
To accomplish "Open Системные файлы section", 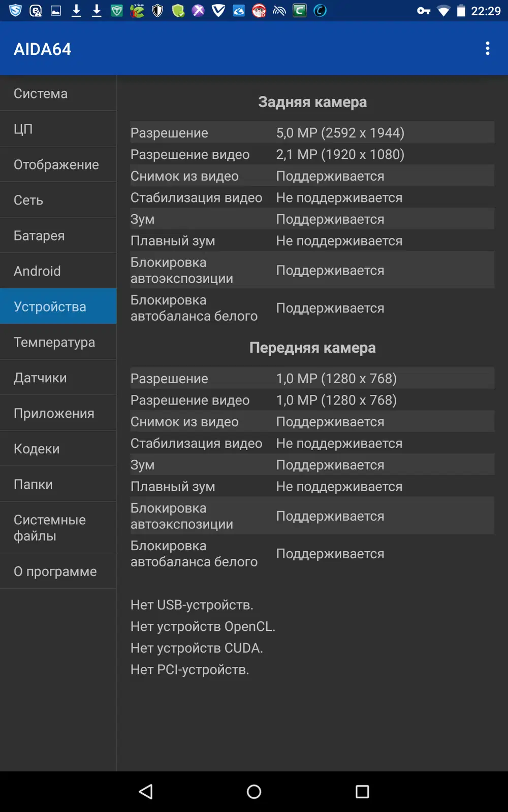I will 58,528.
